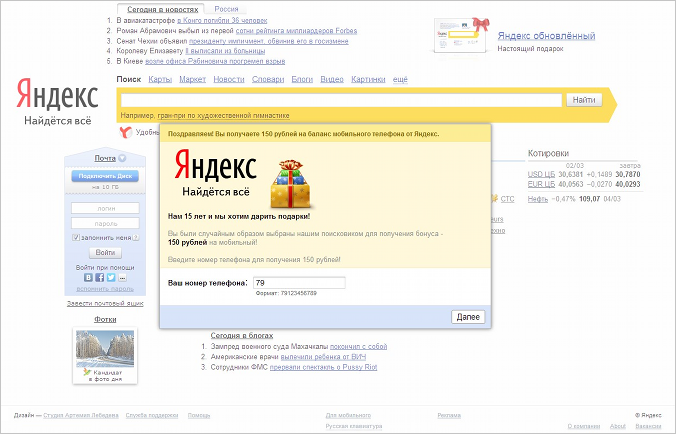Image resolution: width=676 pixels, height=434 pixels.
Task: Click the main Яндекс logo at left
Action: [x=57, y=93]
